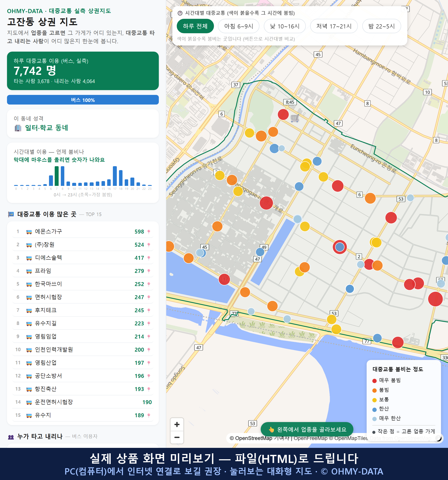Click bus icon for (주)창원 row
Image resolution: width=448 pixels, height=480 pixels.
tap(29, 245)
